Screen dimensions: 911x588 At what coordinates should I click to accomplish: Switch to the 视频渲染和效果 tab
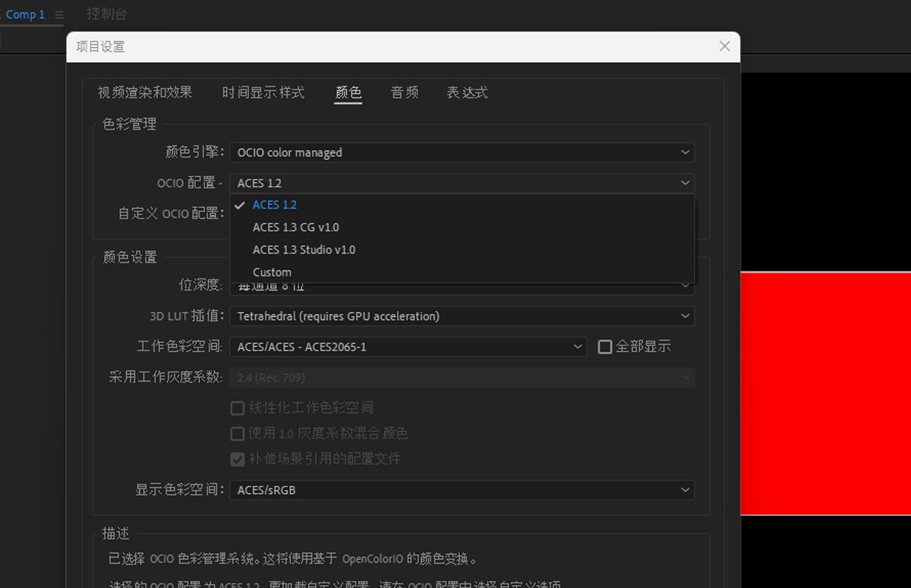click(144, 93)
